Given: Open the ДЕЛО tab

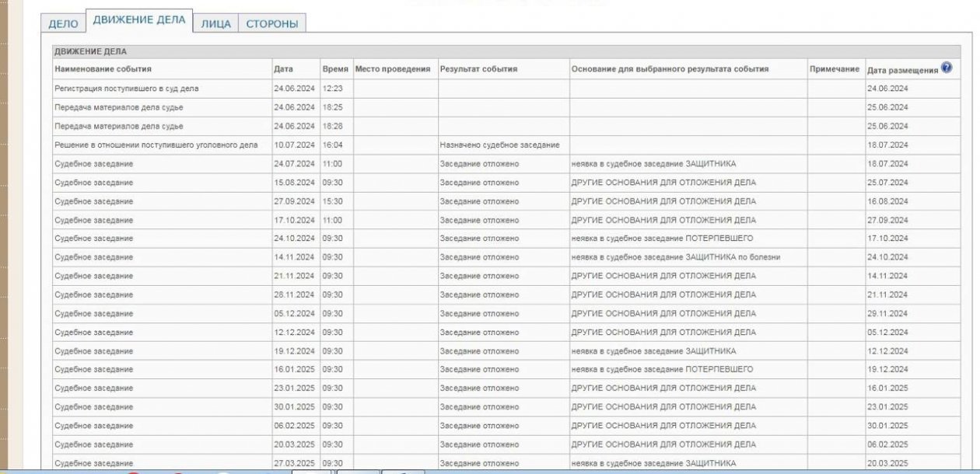Looking at the screenshot, I should click(x=64, y=24).
